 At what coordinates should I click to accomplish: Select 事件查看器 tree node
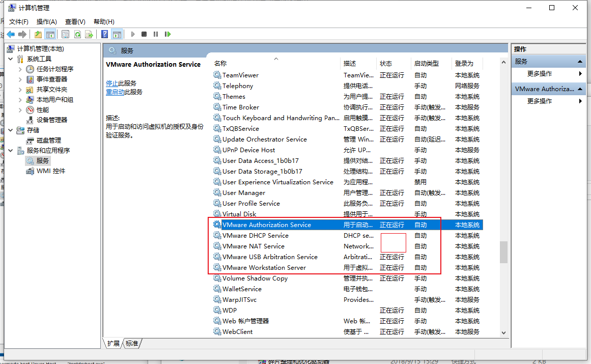(52, 79)
